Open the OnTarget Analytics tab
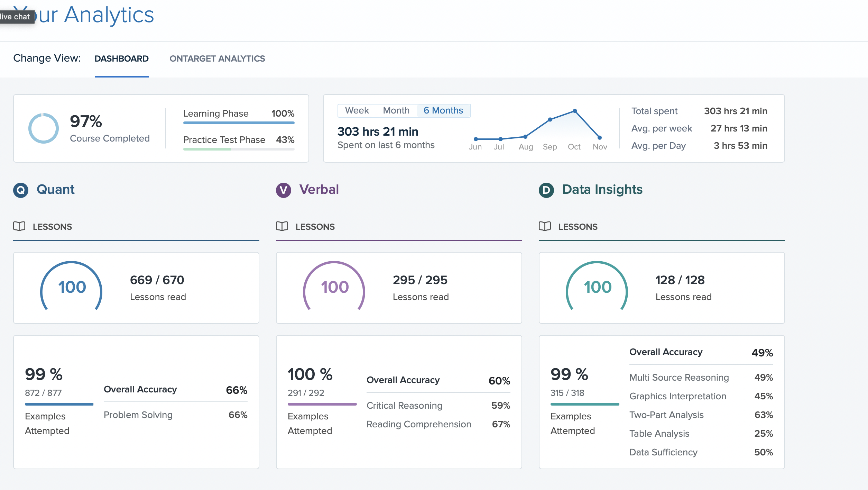 (x=217, y=59)
